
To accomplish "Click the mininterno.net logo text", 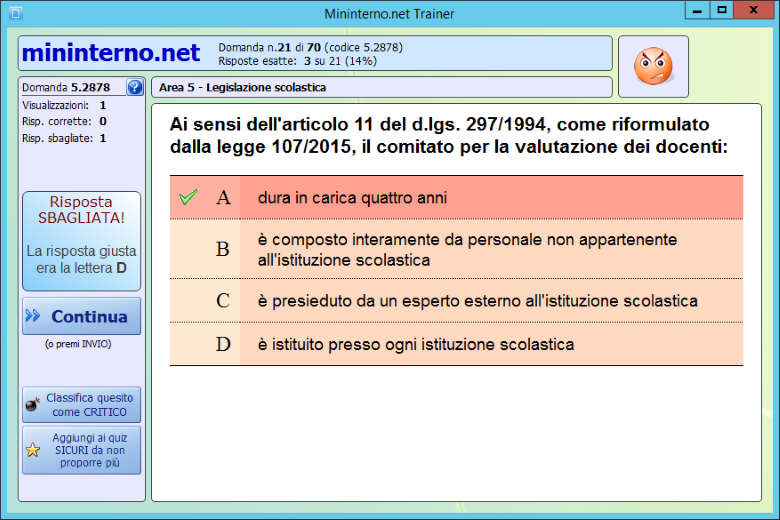I will pyautogui.click(x=111, y=53).
